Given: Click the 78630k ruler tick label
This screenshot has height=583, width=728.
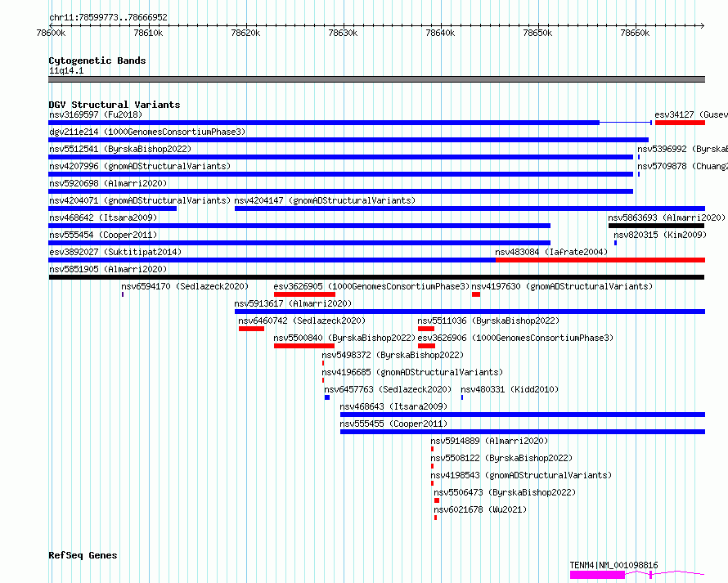Looking at the screenshot, I should (343, 33).
